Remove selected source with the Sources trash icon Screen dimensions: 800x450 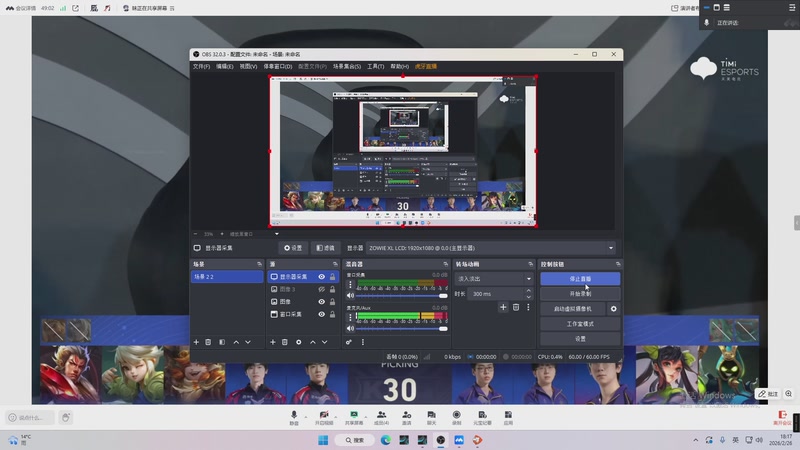pos(285,342)
